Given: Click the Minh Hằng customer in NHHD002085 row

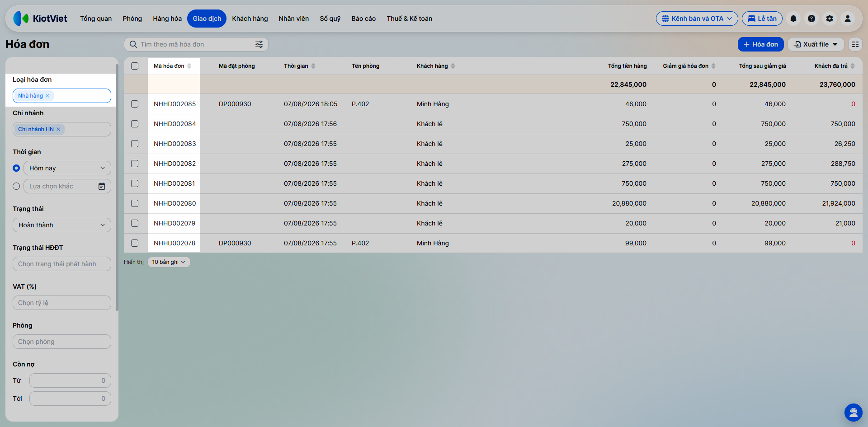Looking at the screenshot, I should [433, 104].
